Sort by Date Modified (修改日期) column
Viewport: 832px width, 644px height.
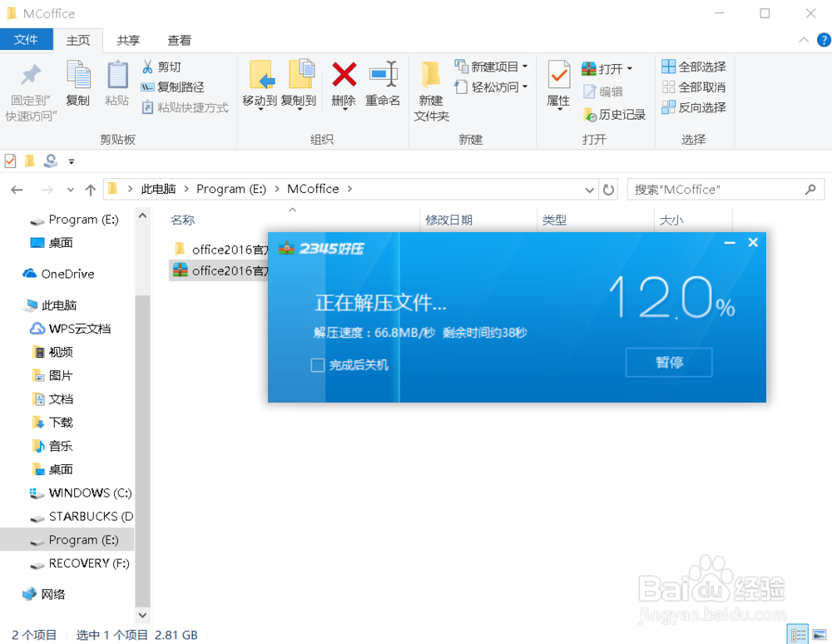[449, 220]
